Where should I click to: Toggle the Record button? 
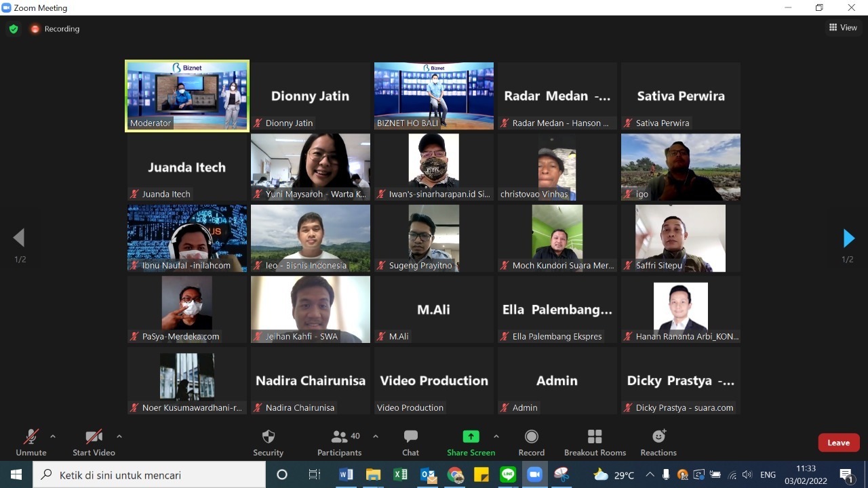click(x=532, y=442)
